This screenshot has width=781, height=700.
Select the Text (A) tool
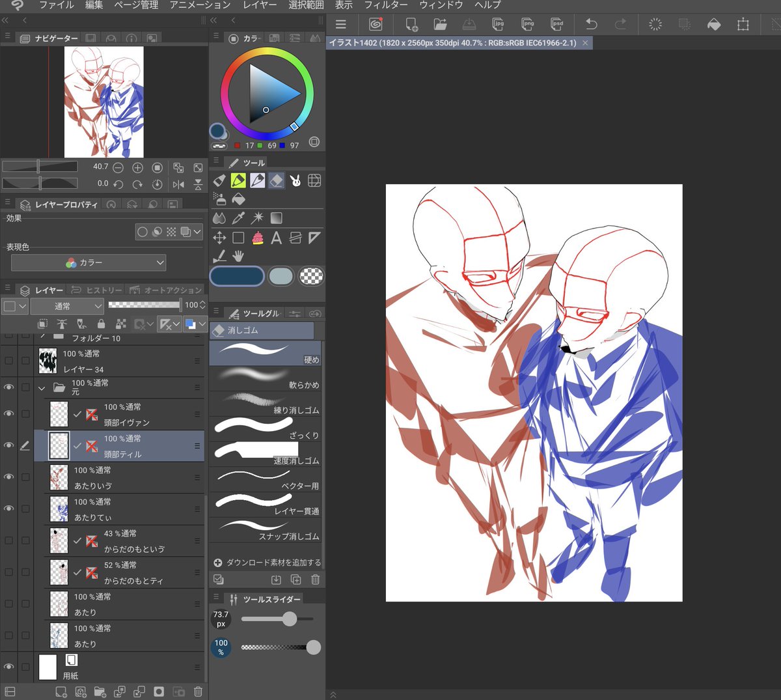pyautogui.click(x=277, y=238)
